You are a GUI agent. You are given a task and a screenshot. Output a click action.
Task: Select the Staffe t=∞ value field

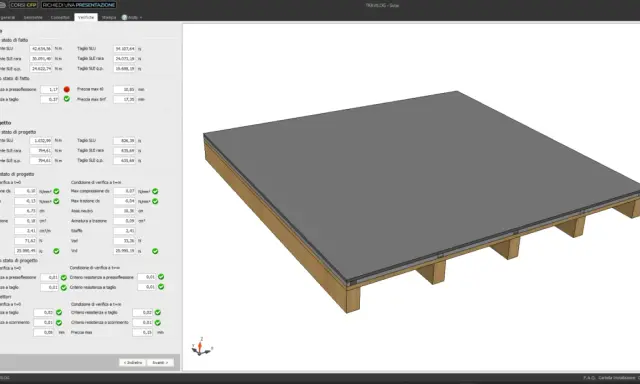click(x=124, y=231)
